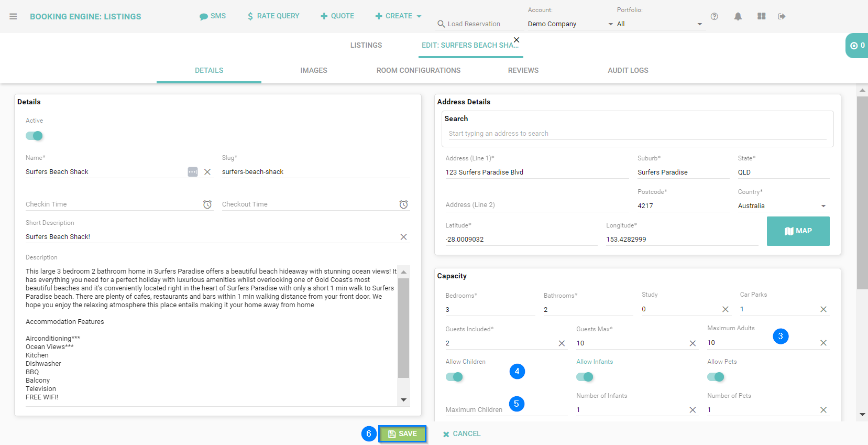This screenshot has width=868, height=445.
Task: Click the help question mark icon
Action: (714, 17)
